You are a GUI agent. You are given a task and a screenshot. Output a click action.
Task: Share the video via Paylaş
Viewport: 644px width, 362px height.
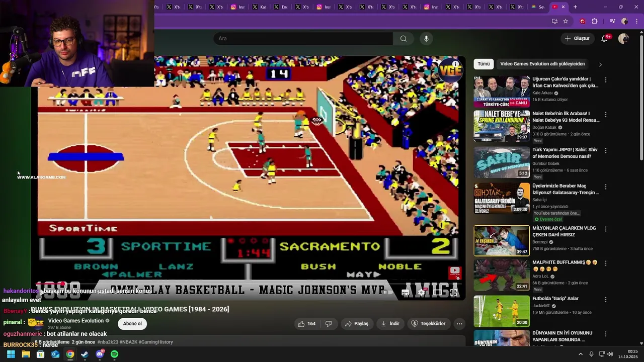(357, 324)
